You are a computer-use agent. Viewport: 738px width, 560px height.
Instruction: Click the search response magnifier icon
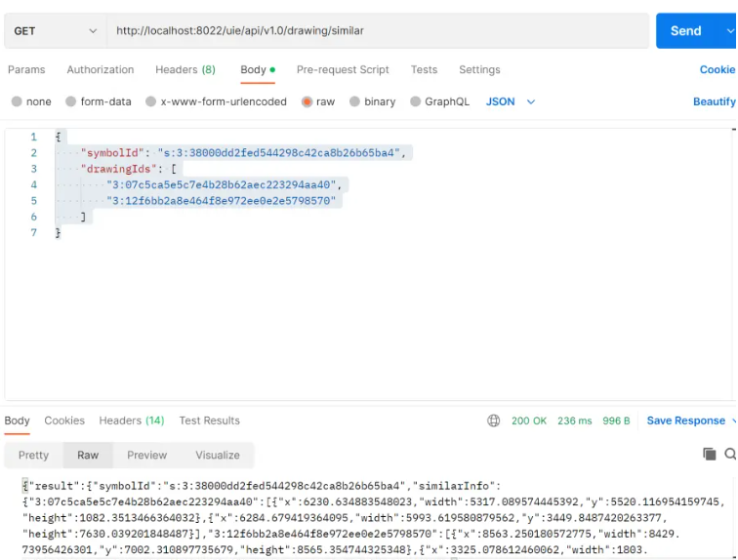730,454
